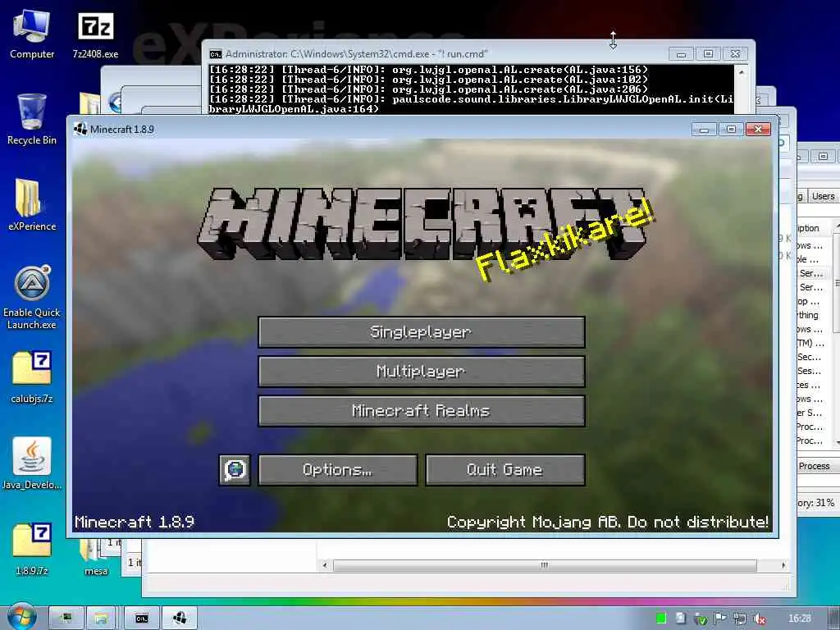
Task: Open the network tray icon
Action: click(740, 619)
